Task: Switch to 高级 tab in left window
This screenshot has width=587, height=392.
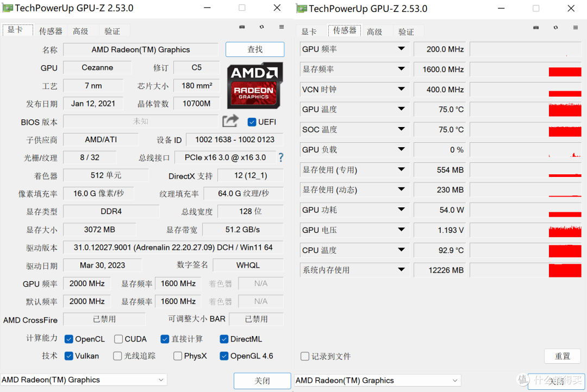Action: (x=80, y=31)
